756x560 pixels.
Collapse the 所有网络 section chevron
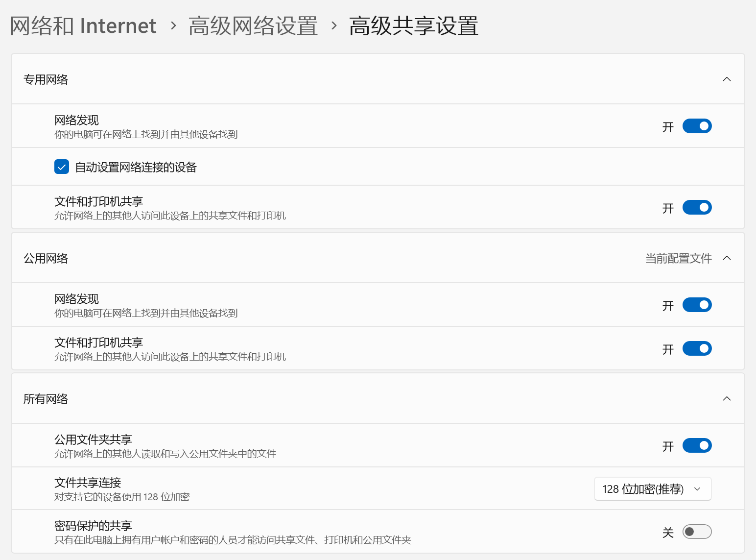(x=727, y=399)
